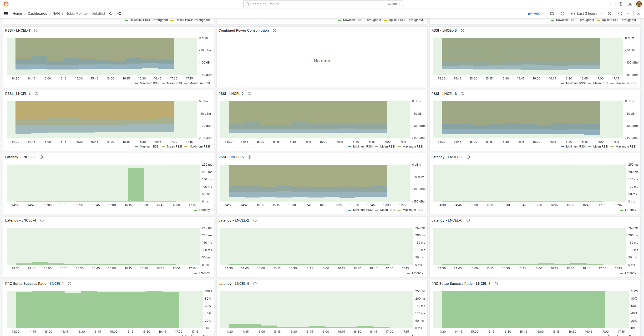Viewport: 644px width, 336px height.
Task: Select Nokia Monitor - Detailed breadcrumb
Action: pyautogui.click(x=85, y=14)
